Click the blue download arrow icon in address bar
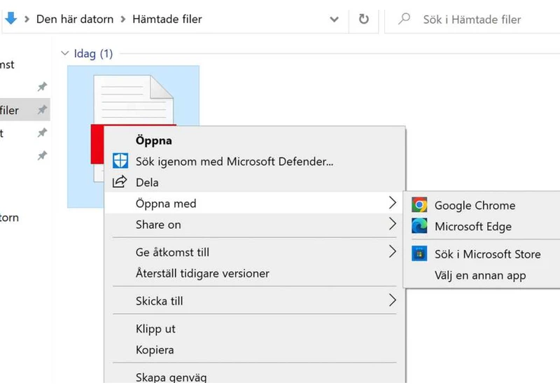 pyautogui.click(x=11, y=18)
